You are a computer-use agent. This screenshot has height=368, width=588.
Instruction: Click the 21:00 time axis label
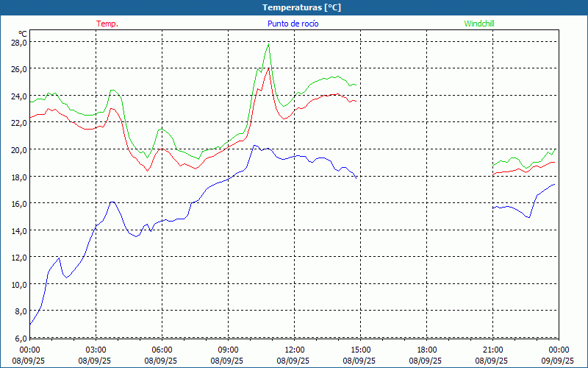pos(492,350)
